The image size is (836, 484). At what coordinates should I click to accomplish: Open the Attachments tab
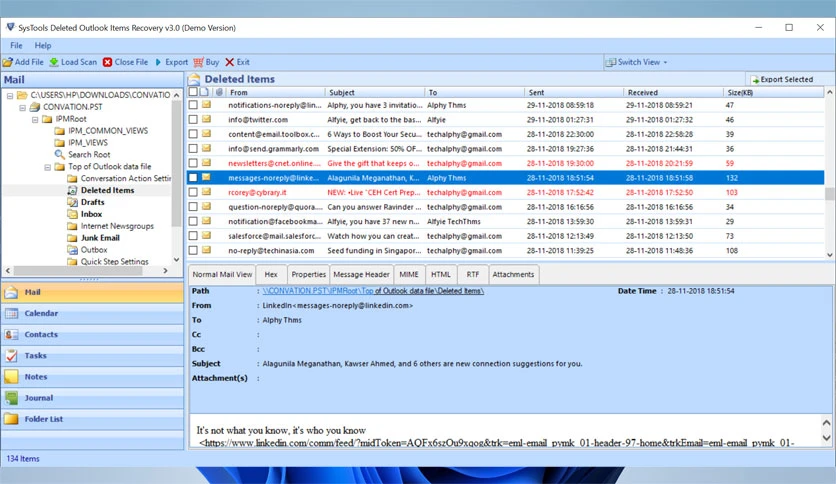coord(513,275)
